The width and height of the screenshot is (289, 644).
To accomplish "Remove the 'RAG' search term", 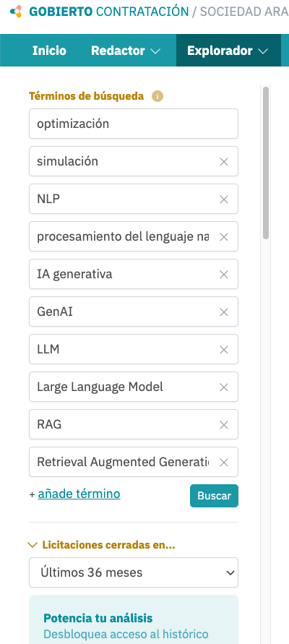I will [x=224, y=425].
